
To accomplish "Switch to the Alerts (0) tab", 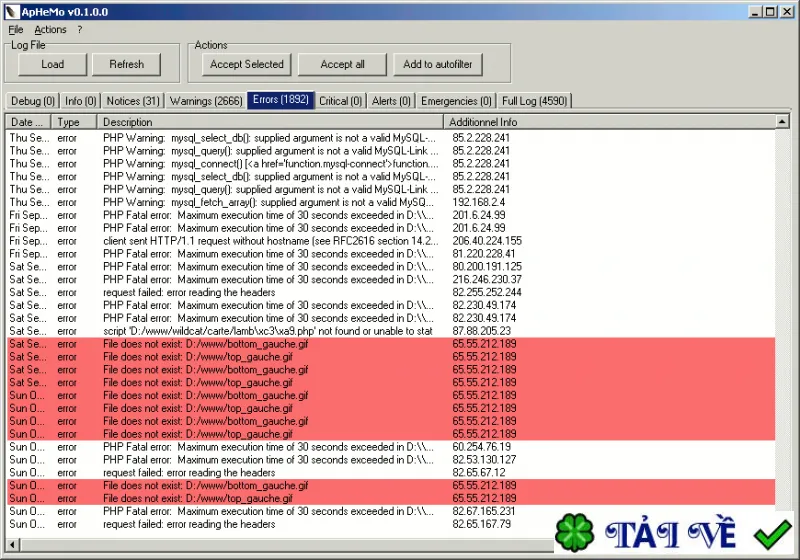I will point(391,101).
